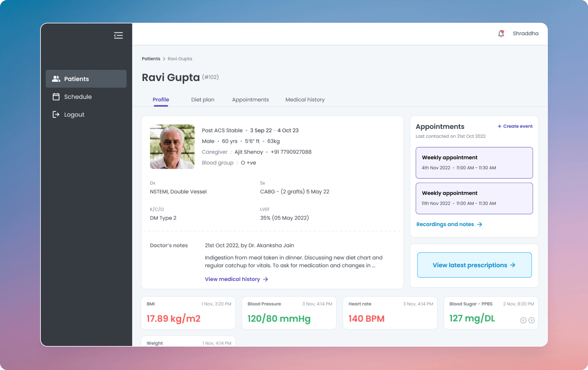Click the Logout door icon

[56, 115]
